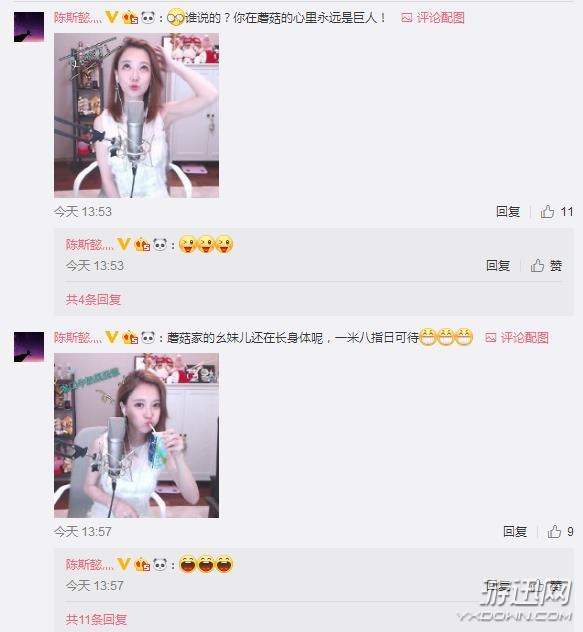Click the verified V badge in 13:57 sub-reply
The image size is (583, 632).
click(x=123, y=563)
